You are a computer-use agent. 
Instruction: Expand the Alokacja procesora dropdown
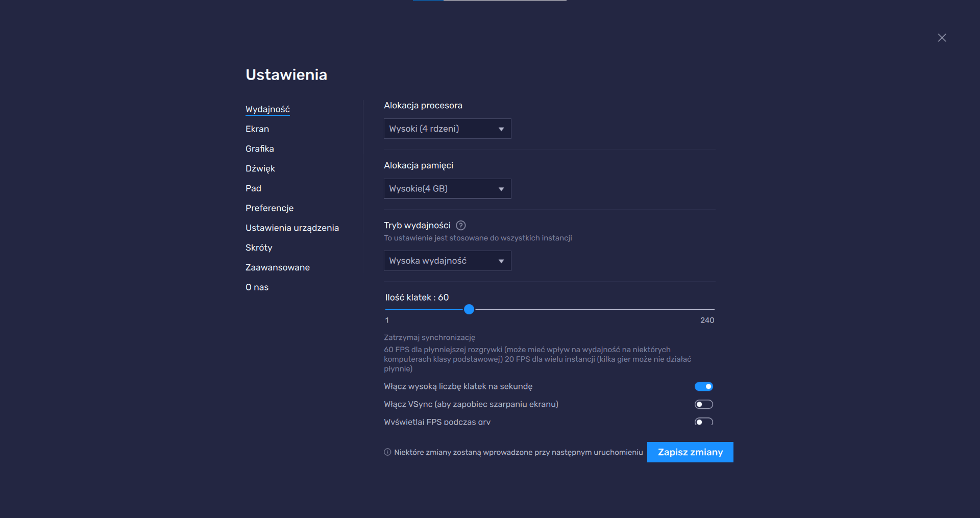(447, 129)
